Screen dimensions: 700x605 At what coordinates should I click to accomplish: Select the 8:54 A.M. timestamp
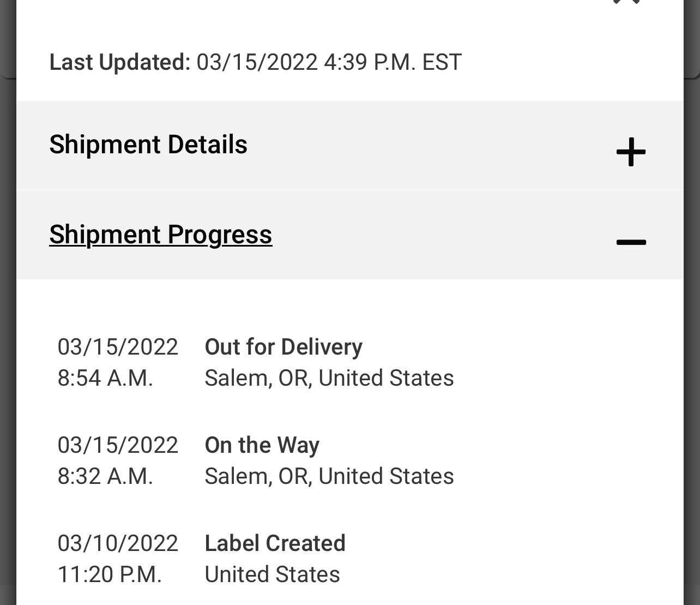(106, 378)
